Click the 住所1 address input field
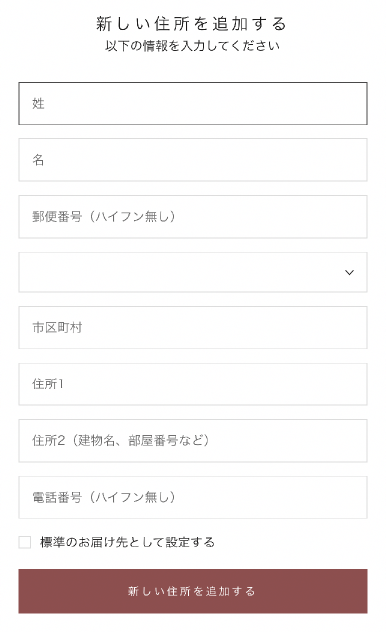Image resolution: width=386 pixels, height=632 pixels. coord(193,384)
